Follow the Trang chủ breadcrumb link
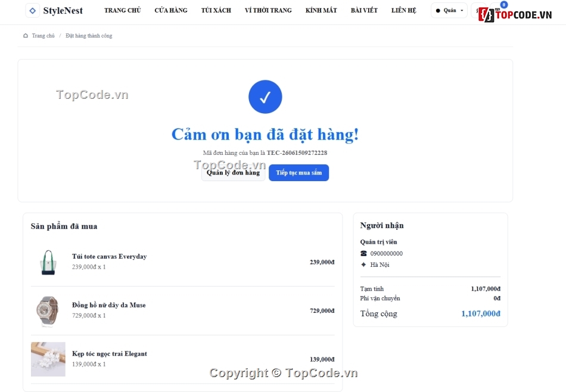The height and width of the screenshot is (392, 566). point(43,35)
